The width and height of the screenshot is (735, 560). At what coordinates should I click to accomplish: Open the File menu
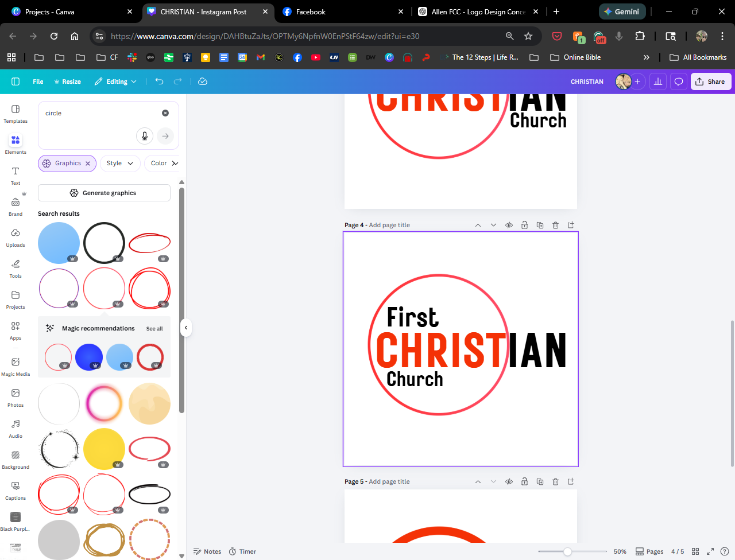tap(38, 81)
